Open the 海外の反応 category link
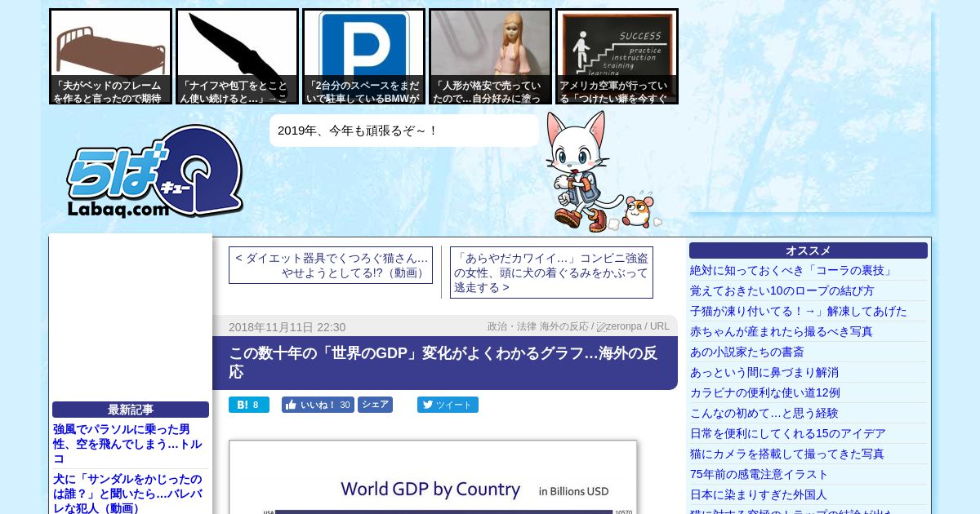 click(x=563, y=326)
